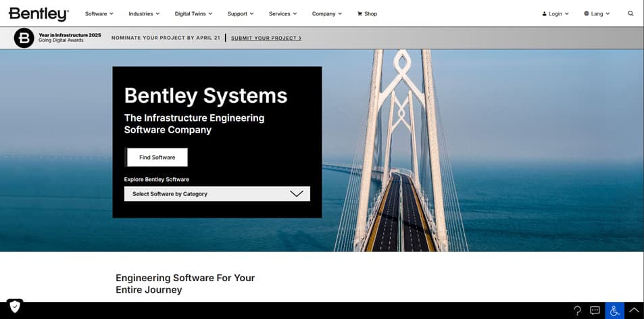Click Nominate Your Project by April 21

pyautogui.click(x=166, y=38)
